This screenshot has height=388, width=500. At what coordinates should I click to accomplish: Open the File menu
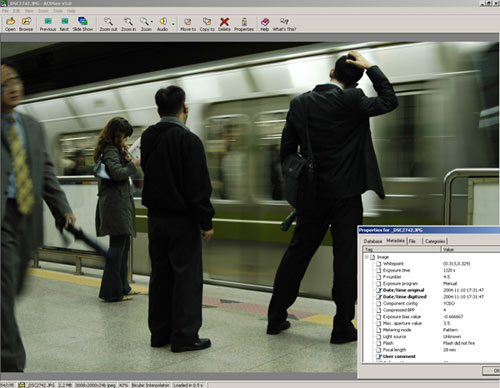coord(5,11)
